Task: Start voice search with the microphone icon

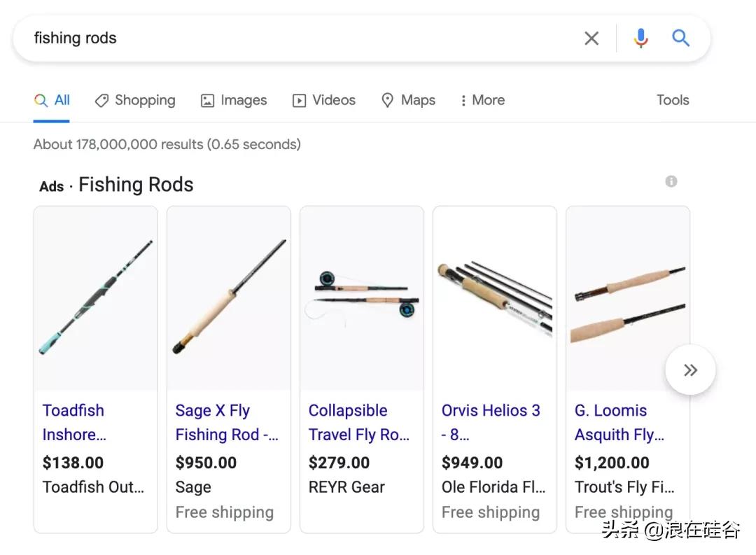Action: click(640, 38)
